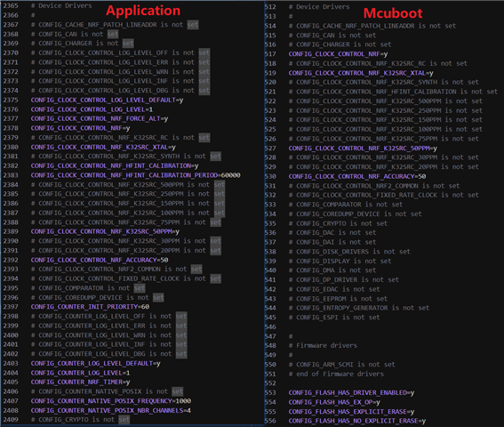The image size is (504, 427).
Task: Click CONFIG_CLOCK_CONTROL_LOG_LEVEL_OFF comment line
Action: click(120, 52)
